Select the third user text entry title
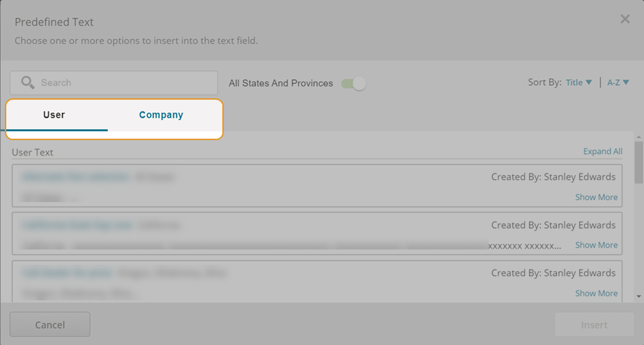Screen dimensions: 644x345 click(68, 273)
